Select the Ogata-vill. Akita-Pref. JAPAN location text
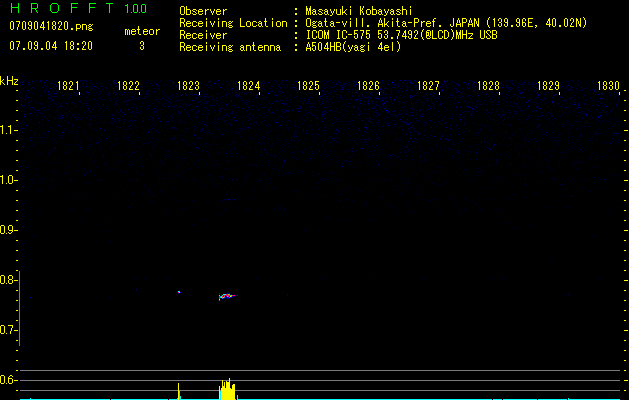Viewport: 629px width, 400px height. (446, 23)
